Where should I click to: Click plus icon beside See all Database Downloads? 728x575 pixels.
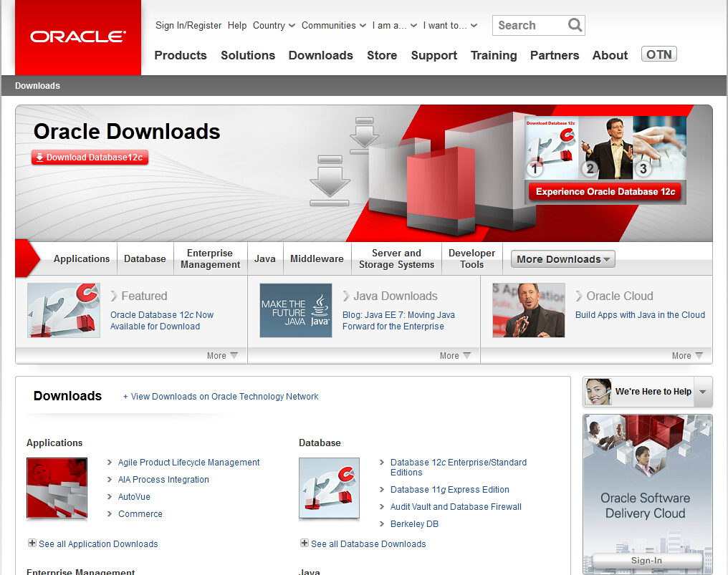tap(304, 543)
